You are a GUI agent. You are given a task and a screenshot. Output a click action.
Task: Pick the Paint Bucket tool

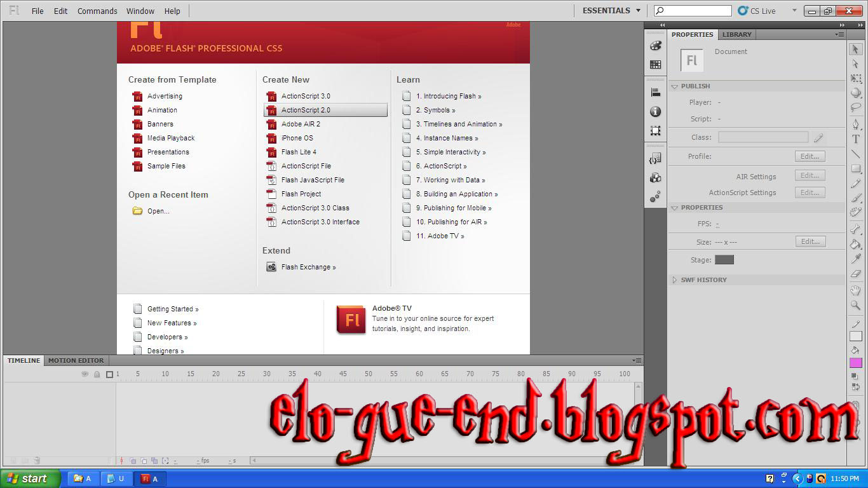(856, 244)
